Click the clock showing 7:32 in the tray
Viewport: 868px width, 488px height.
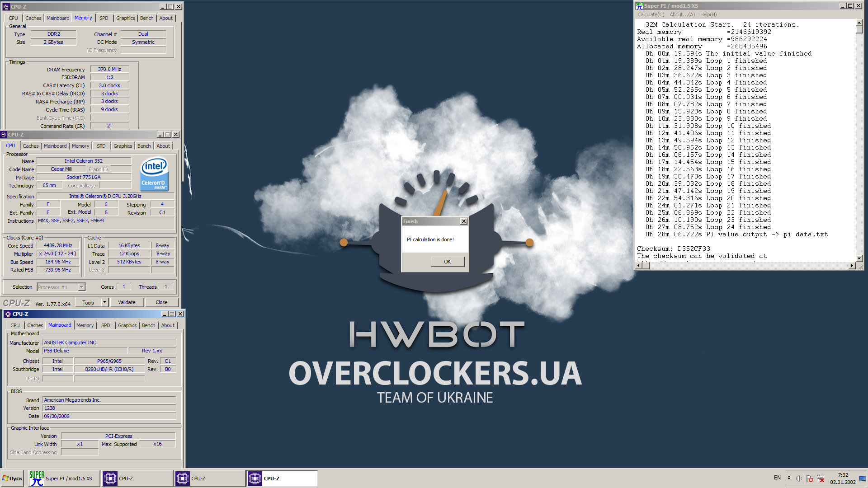843,475
